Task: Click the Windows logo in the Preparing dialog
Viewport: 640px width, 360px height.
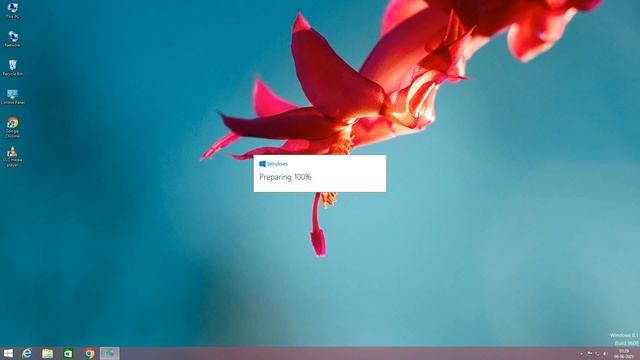Action: pos(262,164)
